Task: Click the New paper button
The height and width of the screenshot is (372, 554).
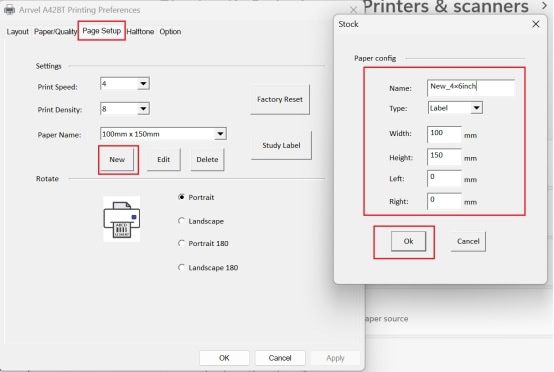Action: coord(117,160)
